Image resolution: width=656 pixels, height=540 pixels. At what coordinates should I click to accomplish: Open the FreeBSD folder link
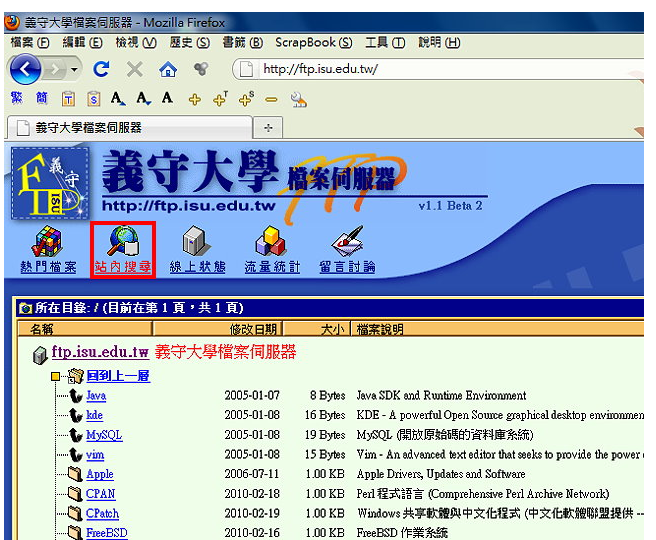(x=107, y=533)
